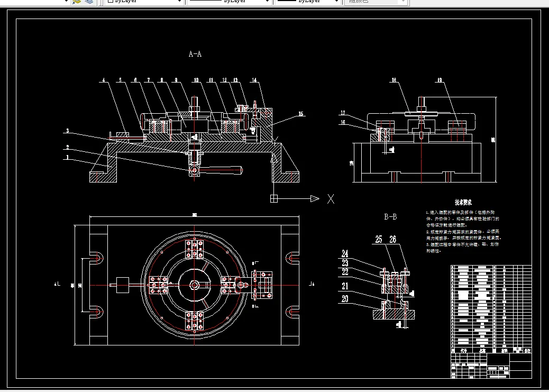The width and height of the screenshot is (549, 392).
Task: Click the 代号 column header in parts list
Action: click(x=464, y=350)
